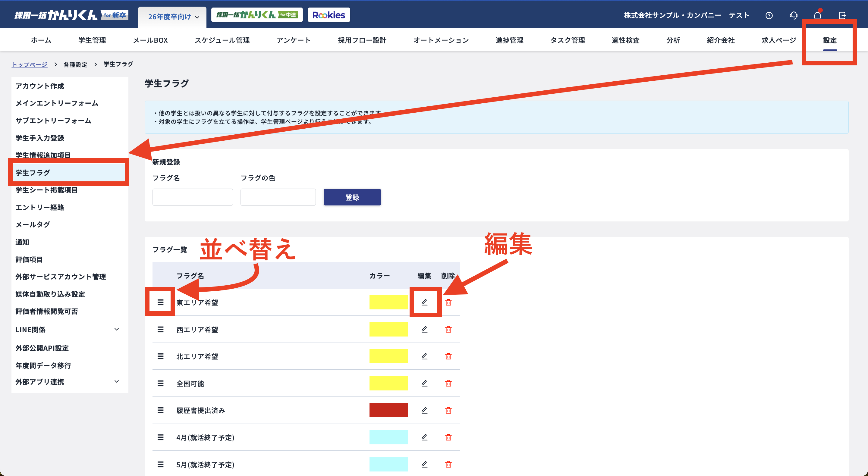Image resolution: width=868 pixels, height=476 pixels.
Task: Delete the 4月(就活終了予定) flag
Action: point(448,437)
